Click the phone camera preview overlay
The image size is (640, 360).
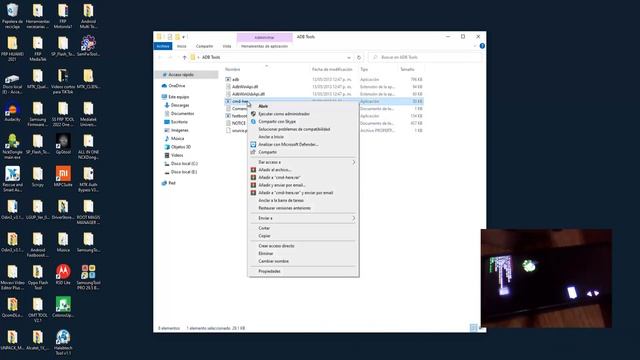pos(546,278)
